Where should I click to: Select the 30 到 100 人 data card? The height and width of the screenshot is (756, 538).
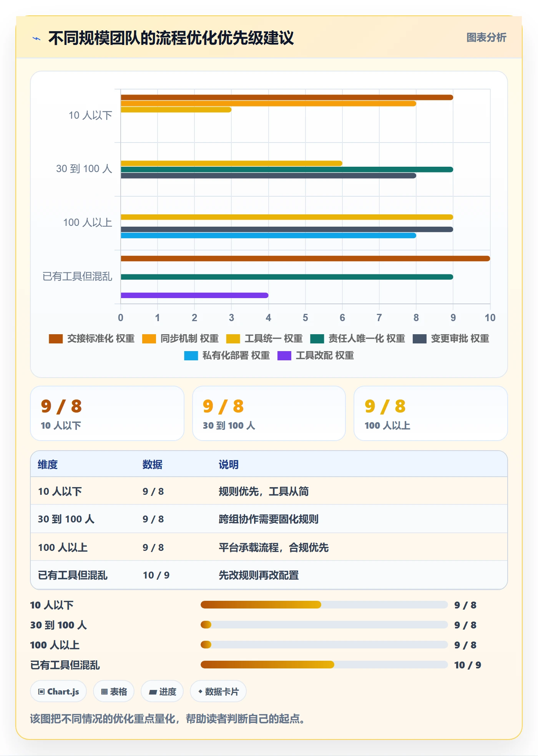pyautogui.click(x=269, y=413)
